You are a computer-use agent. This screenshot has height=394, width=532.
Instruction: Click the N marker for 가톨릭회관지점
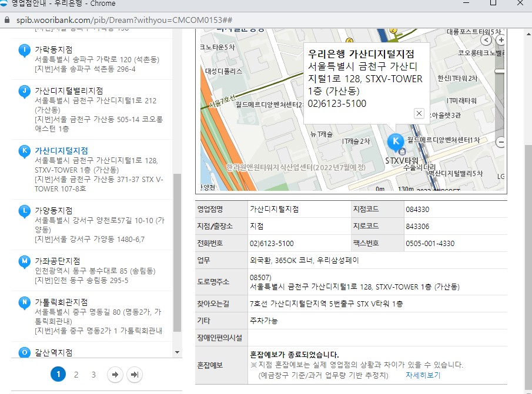[25, 302]
